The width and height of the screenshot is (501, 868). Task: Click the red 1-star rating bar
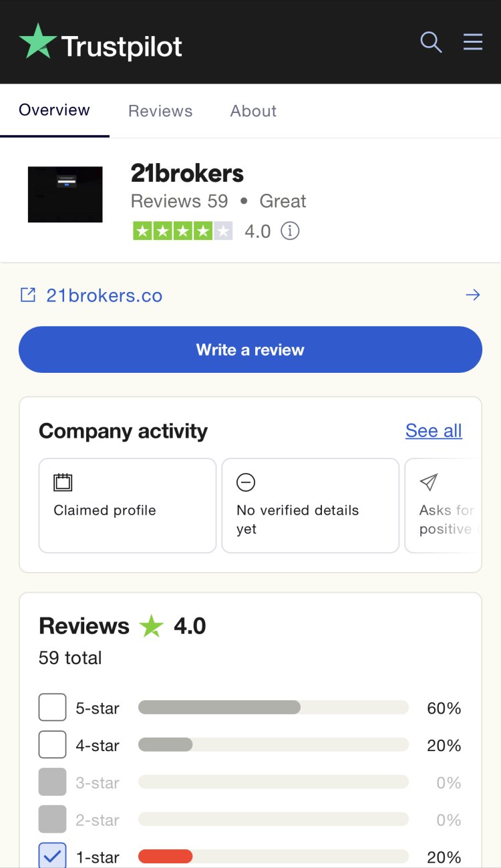[x=165, y=857]
